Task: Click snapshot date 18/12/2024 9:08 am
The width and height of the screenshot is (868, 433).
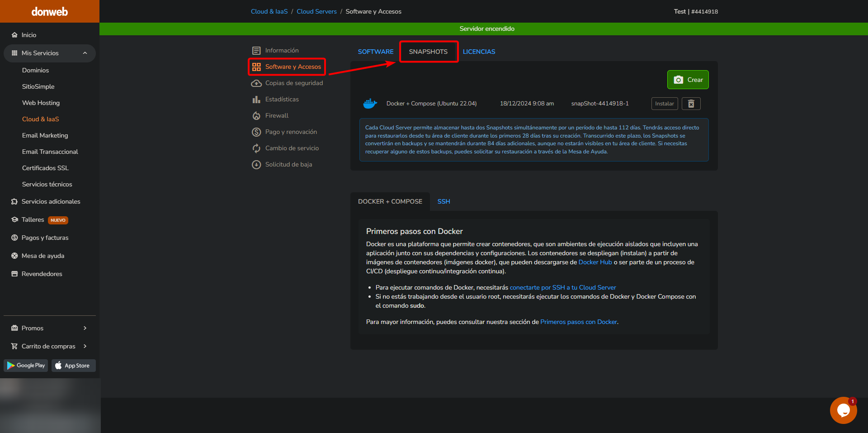Action: 527,104
